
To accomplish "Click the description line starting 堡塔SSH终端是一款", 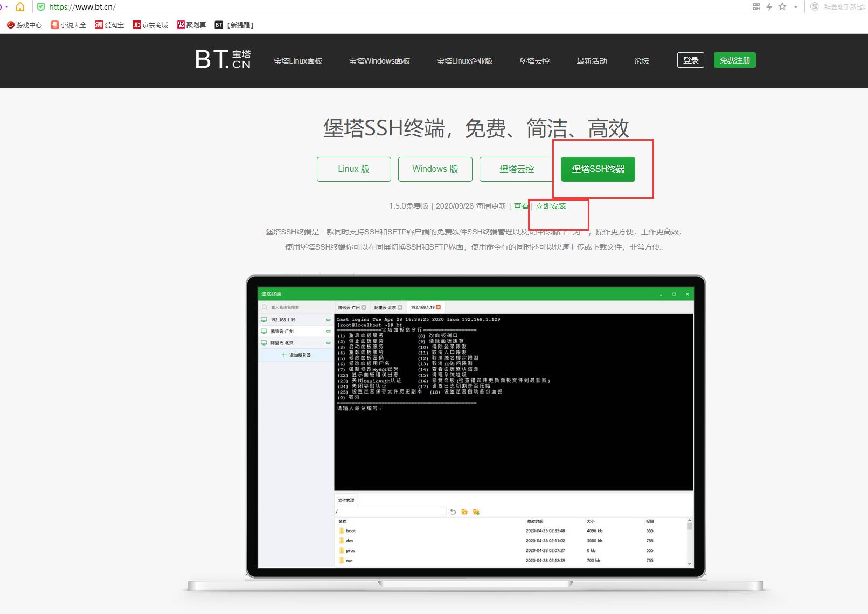I will (475, 232).
